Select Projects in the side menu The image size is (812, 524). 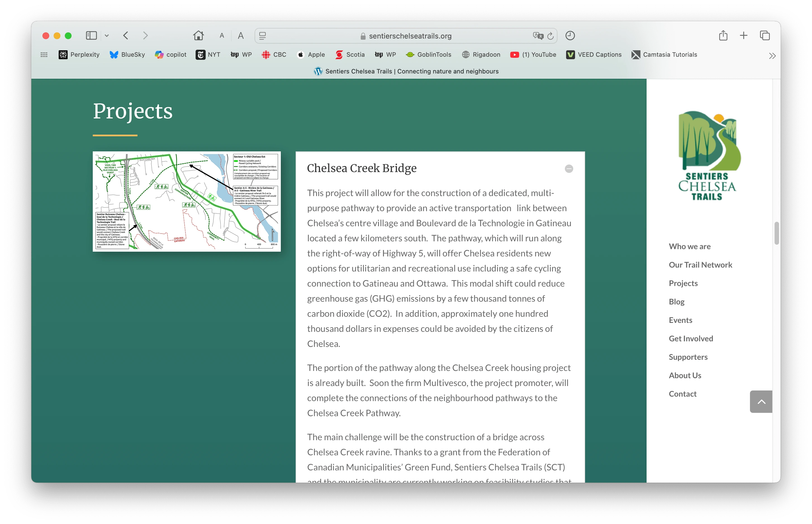point(683,283)
